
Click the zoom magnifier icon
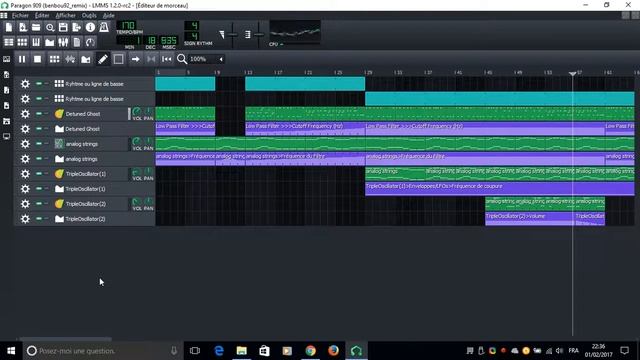click(182, 59)
